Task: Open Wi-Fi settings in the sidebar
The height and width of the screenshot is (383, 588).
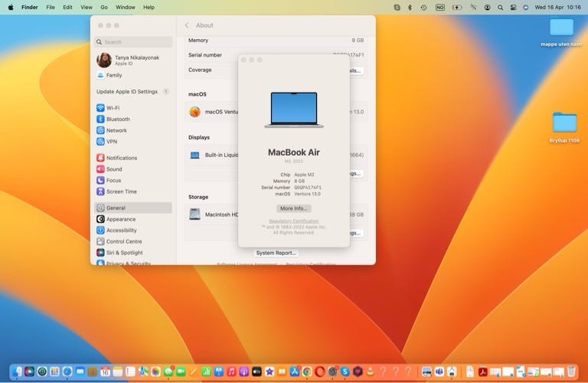Action: coord(112,108)
